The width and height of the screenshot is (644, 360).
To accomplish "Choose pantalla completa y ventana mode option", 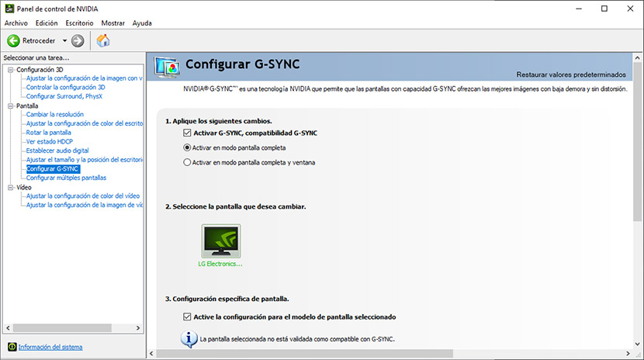I will [x=186, y=162].
